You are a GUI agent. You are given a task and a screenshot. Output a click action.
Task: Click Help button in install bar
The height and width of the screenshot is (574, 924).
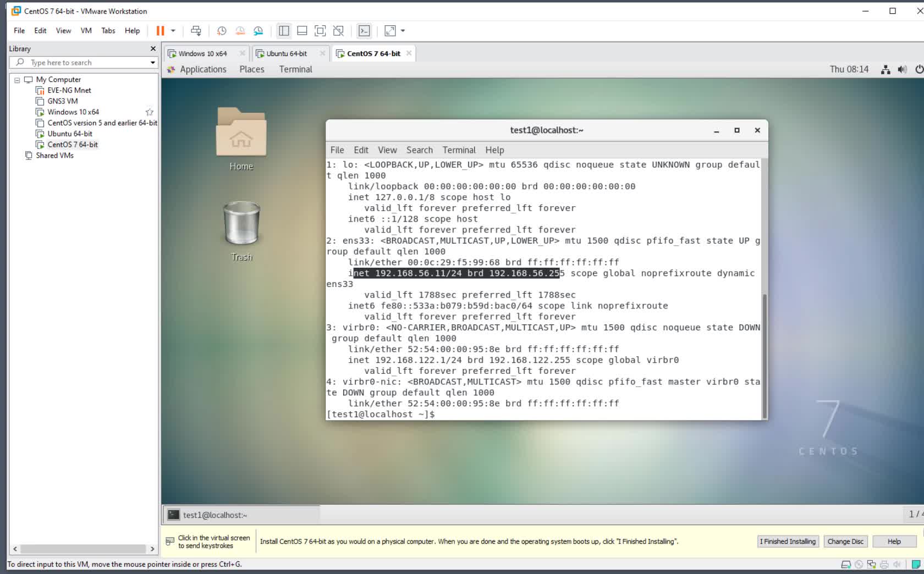894,542
